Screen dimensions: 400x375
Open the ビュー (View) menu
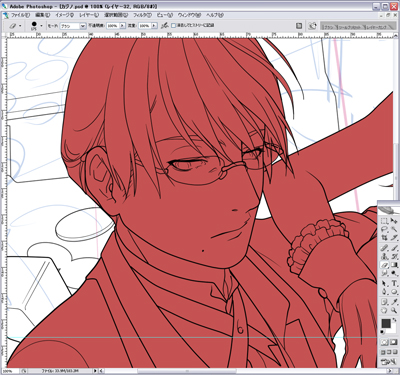click(x=164, y=15)
